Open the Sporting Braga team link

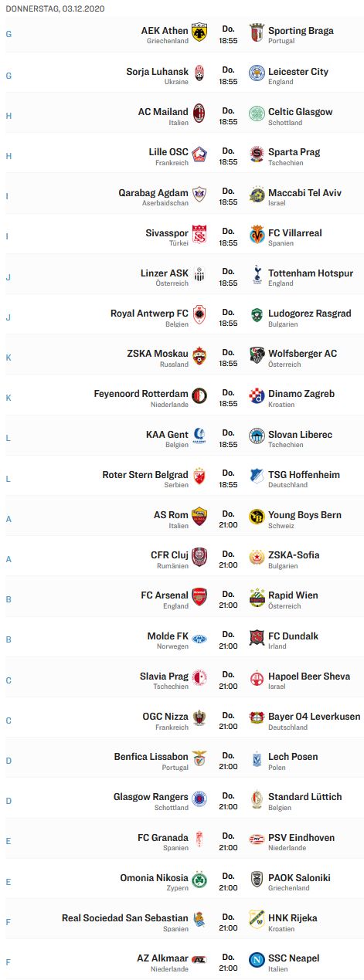coord(301,31)
